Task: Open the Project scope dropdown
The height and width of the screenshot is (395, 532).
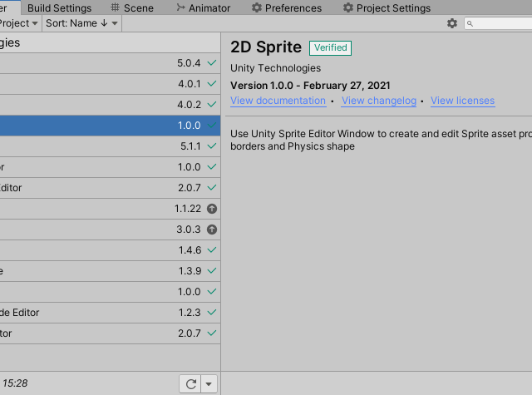Action: tap(18, 23)
